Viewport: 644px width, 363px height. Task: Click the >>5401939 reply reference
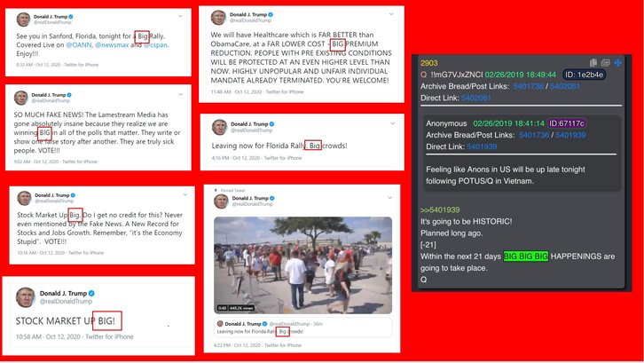440,209
